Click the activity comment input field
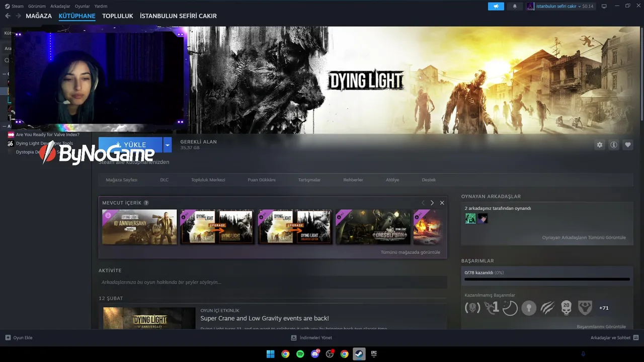Screen dimensions: 644x362 click(273, 282)
